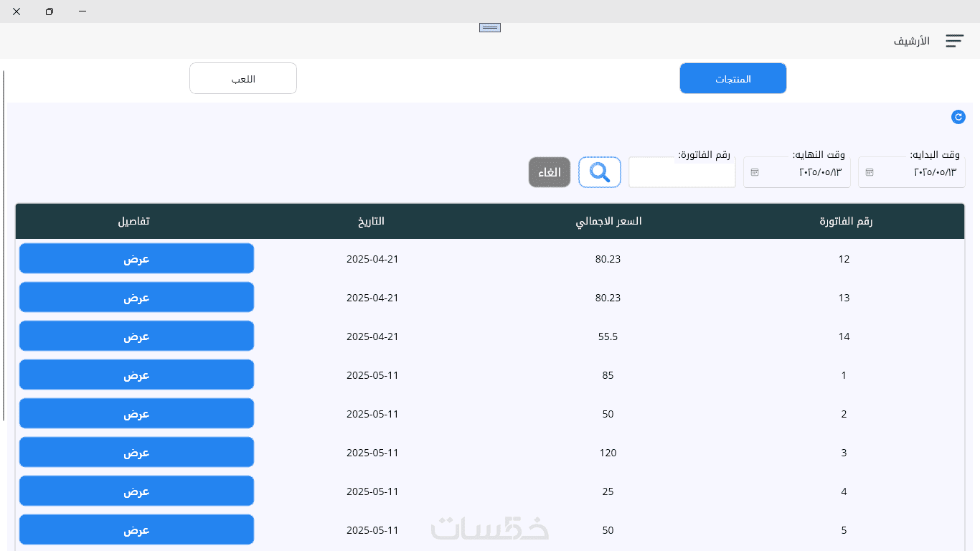Click the small handle icon at top center
The width and height of the screenshot is (980, 551).
coord(490,27)
